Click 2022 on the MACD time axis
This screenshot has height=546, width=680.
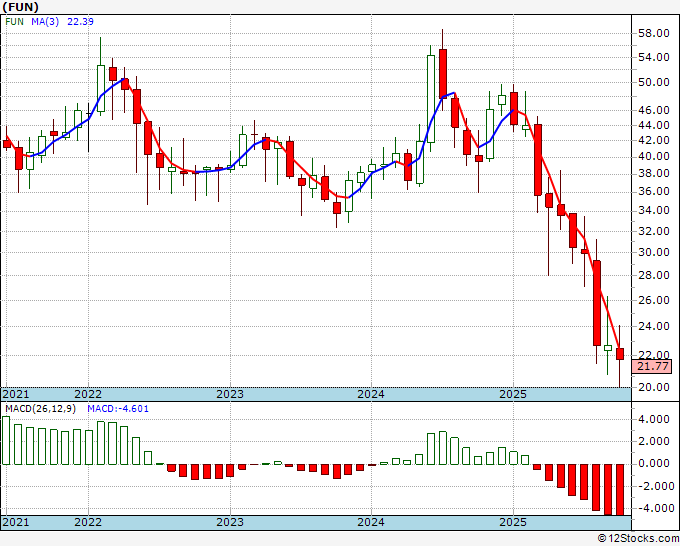pos(88,522)
